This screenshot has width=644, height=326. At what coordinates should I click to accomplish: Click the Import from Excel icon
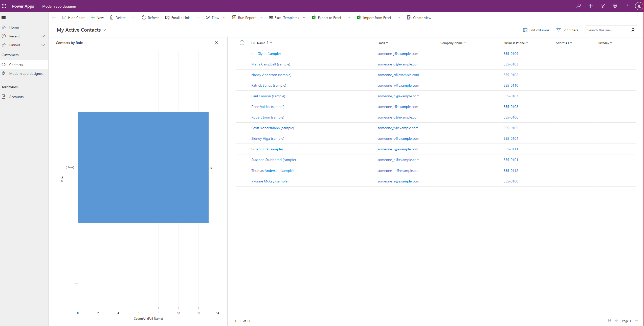point(359,17)
